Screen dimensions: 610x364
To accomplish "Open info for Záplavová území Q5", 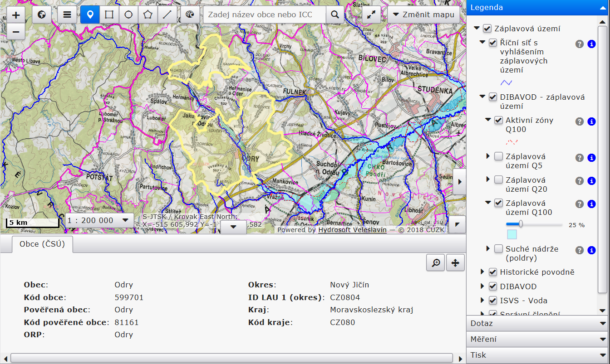I will (x=591, y=158).
